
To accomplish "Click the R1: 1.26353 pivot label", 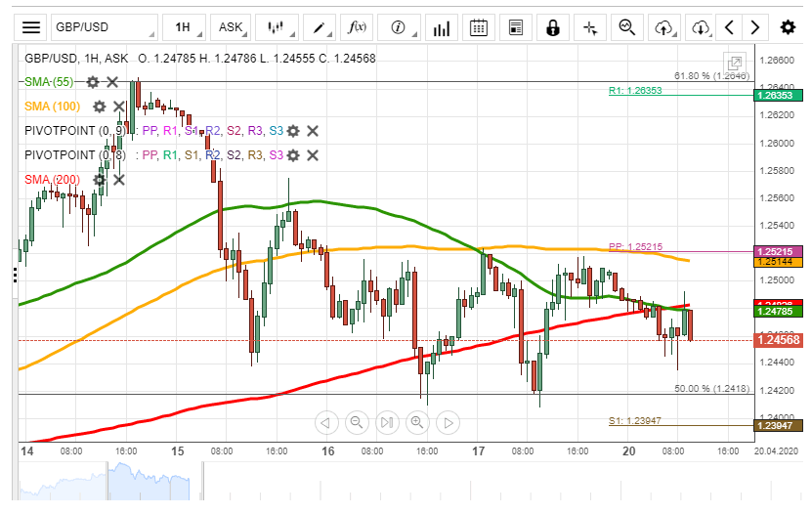I will click(x=635, y=91).
